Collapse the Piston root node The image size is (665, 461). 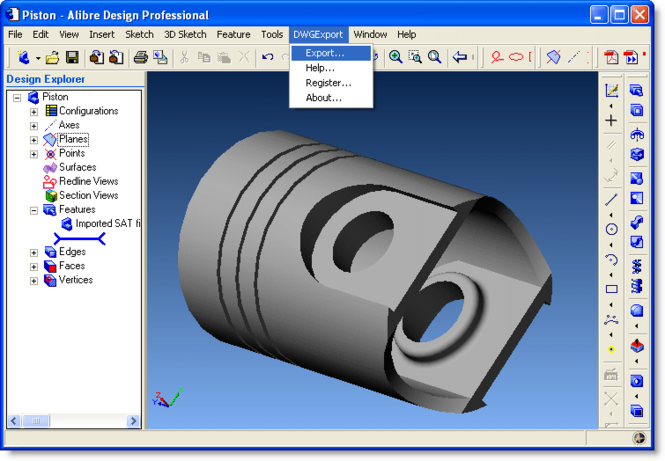pos(17,98)
